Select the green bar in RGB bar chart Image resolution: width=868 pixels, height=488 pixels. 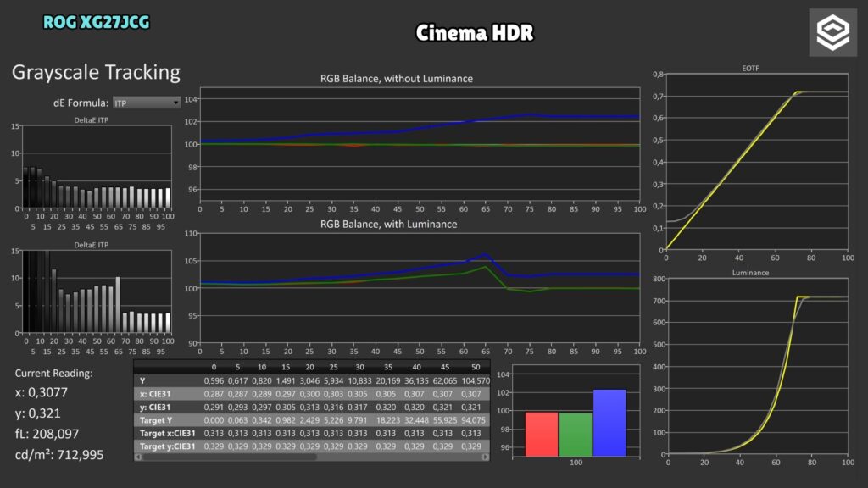[576, 435]
